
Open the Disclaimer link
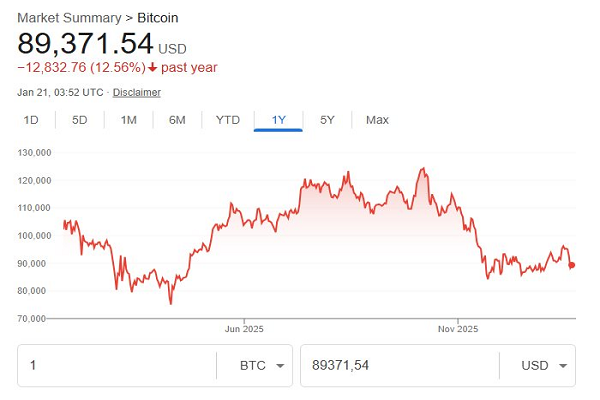point(136,92)
